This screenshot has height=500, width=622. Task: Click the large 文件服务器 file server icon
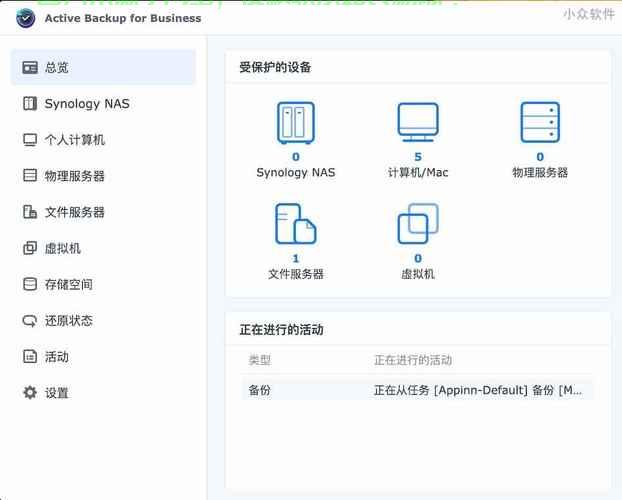click(296, 224)
